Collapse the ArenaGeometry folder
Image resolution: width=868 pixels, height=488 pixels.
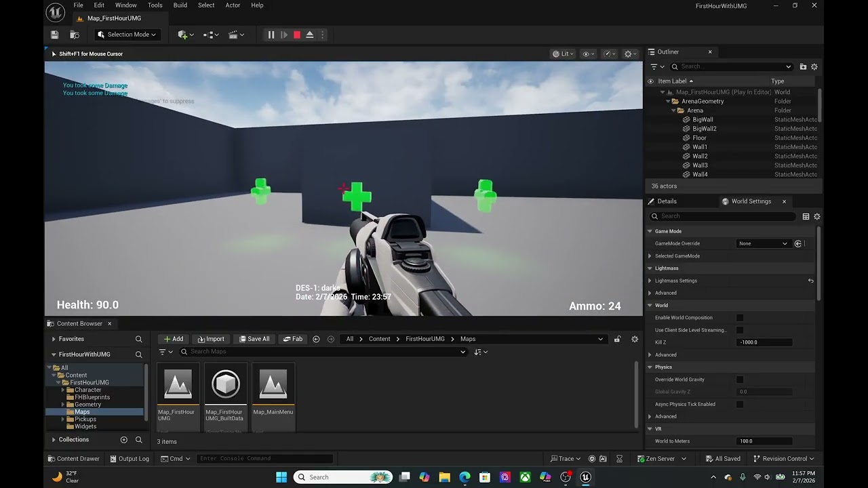click(668, 102)
